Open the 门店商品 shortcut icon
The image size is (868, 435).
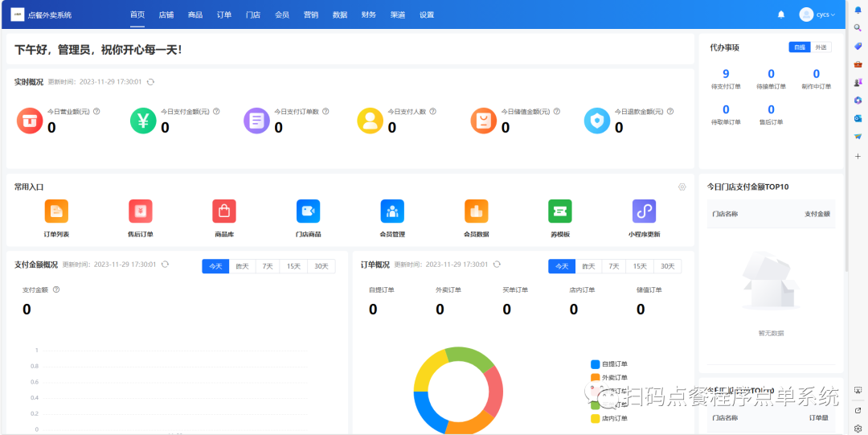(309, 211)
